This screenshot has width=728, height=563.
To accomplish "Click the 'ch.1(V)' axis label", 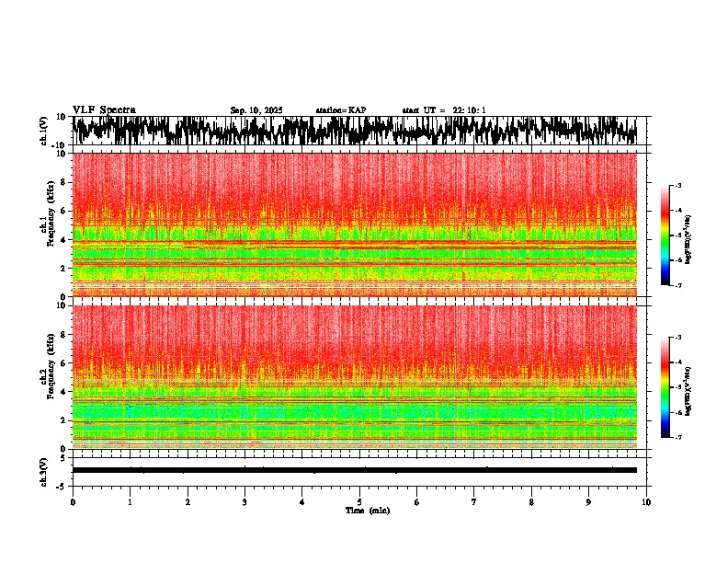I will pyautogui.click(x=44, y=131).
